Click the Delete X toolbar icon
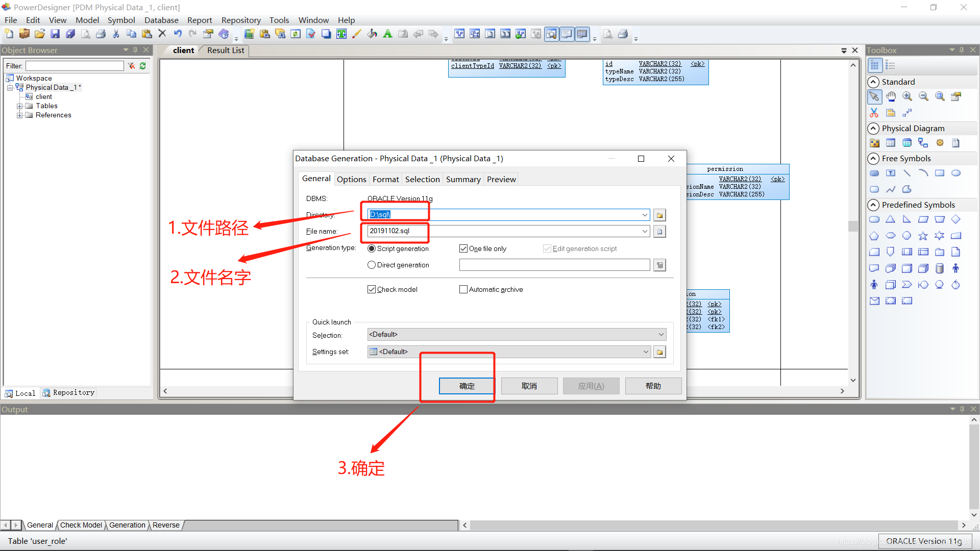This screenshot has height=551, width=980. tap(162, 34)
